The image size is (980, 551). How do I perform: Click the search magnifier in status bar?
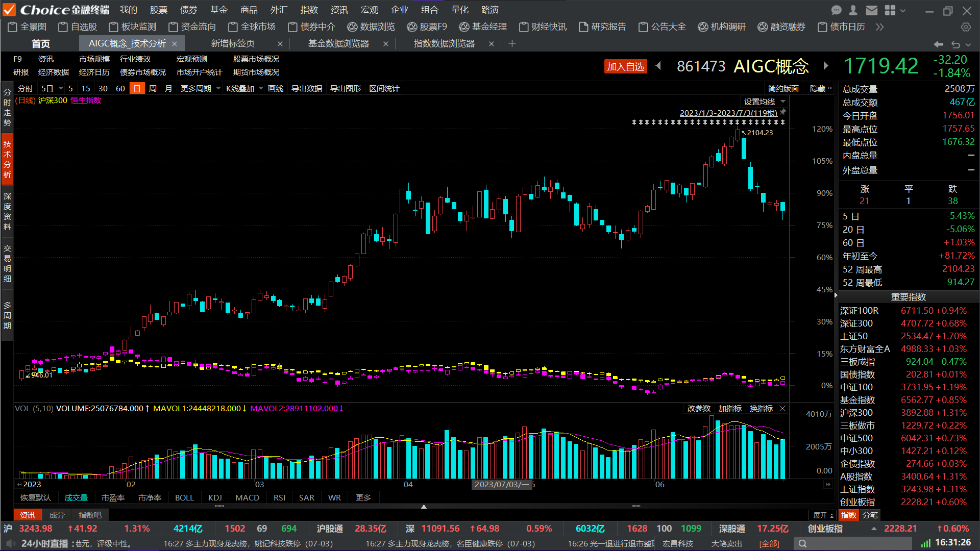coord(803,544)
